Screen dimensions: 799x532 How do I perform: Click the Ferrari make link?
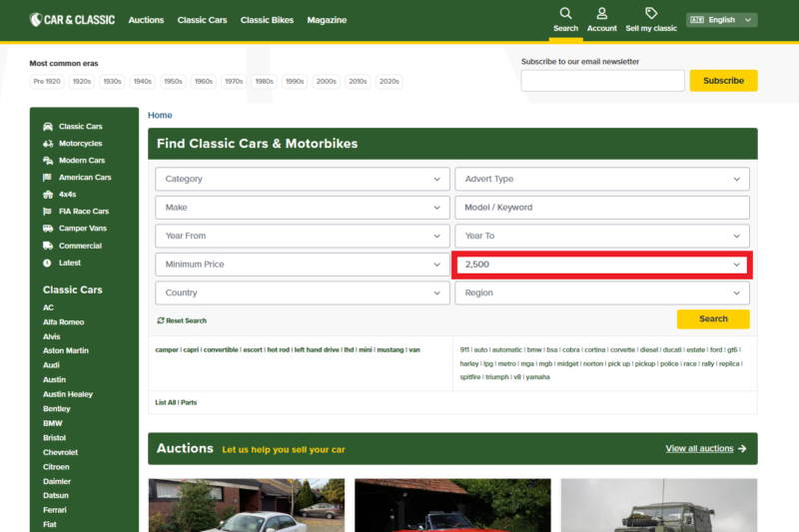[55, 510]
